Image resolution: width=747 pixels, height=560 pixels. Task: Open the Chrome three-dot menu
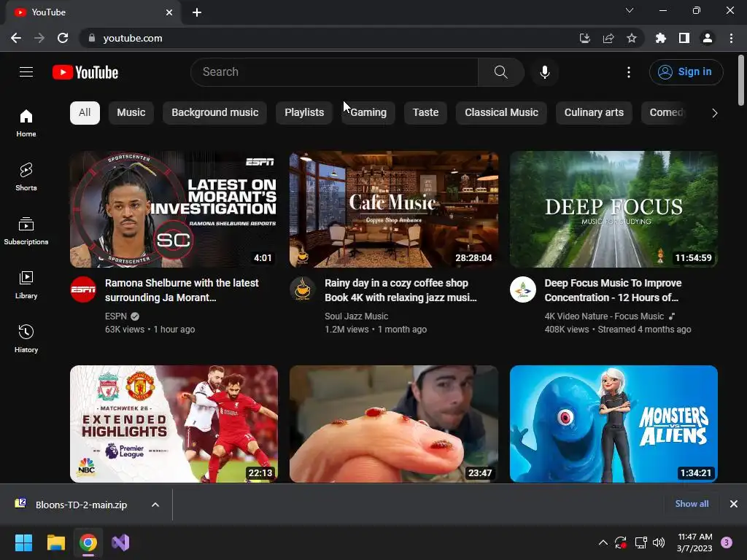coord(731,38)
